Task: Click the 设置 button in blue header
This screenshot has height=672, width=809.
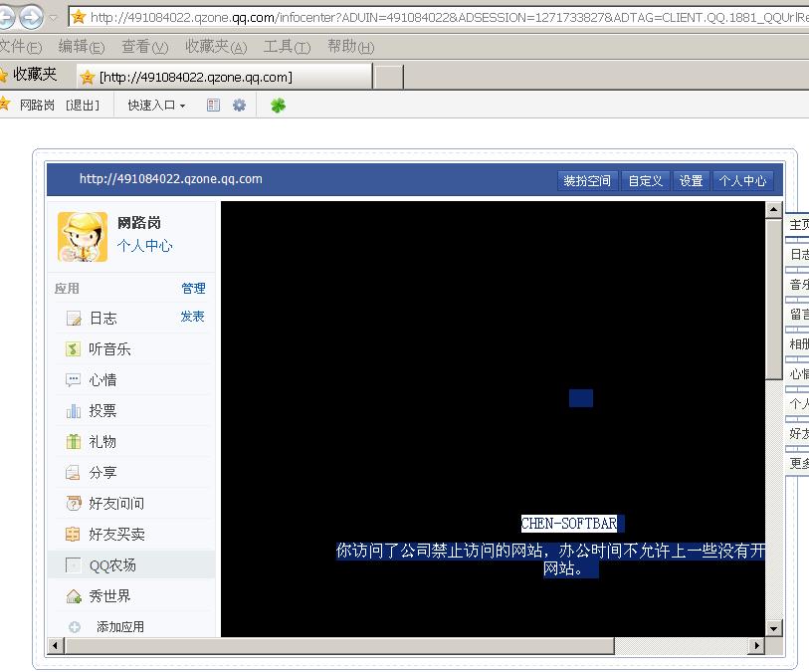Action: coord(692,180)
